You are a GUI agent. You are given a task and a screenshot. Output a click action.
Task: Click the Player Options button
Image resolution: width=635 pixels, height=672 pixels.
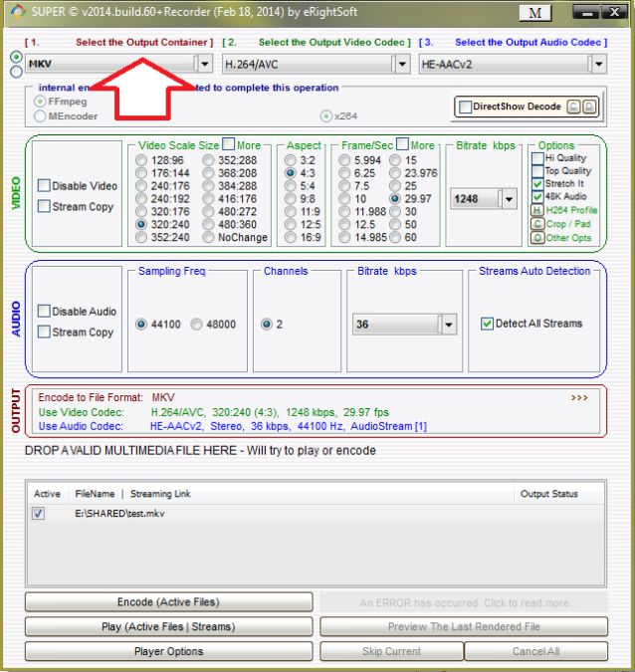(167, 651)
